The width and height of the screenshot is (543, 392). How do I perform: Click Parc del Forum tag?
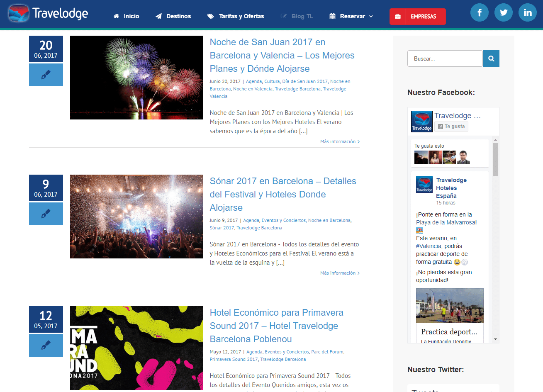pos(327,352)
